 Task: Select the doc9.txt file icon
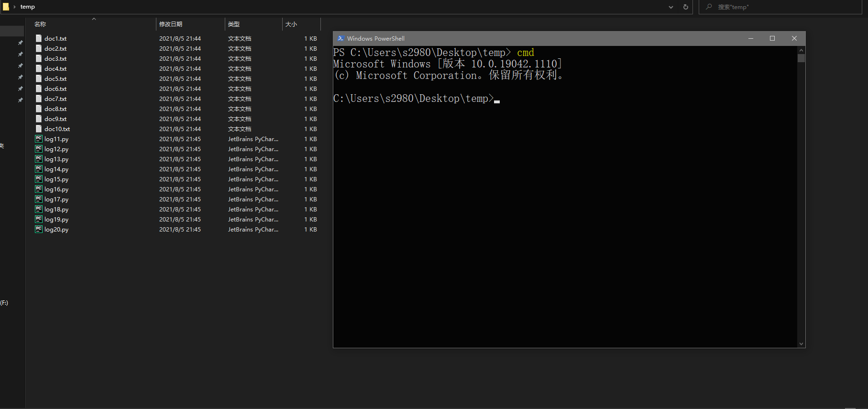pos(39,119)
